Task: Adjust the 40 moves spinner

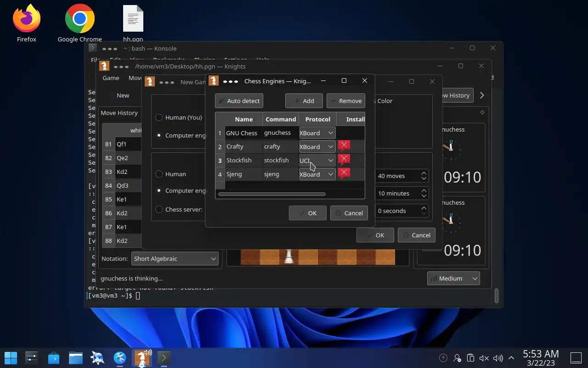Action: point(402,176)
